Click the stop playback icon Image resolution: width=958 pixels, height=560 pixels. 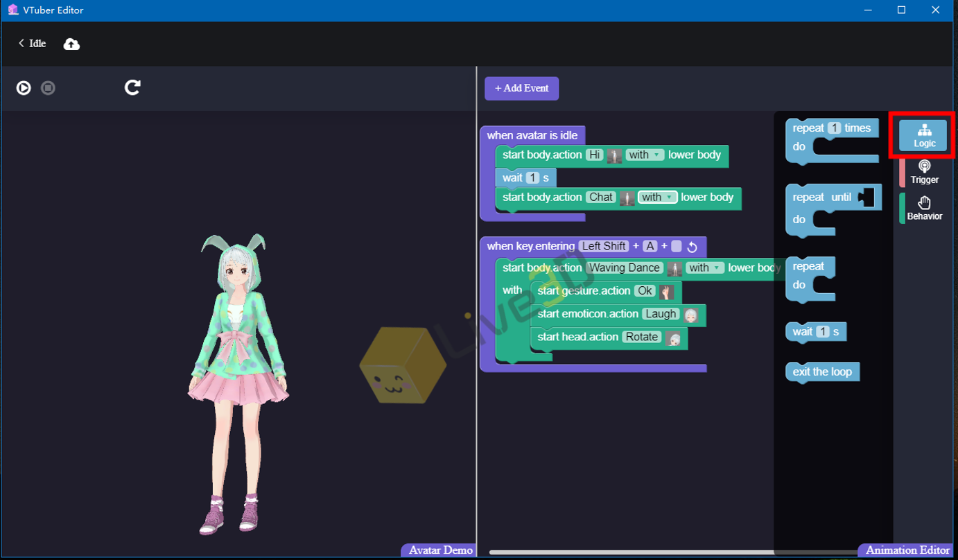(47, 88)
